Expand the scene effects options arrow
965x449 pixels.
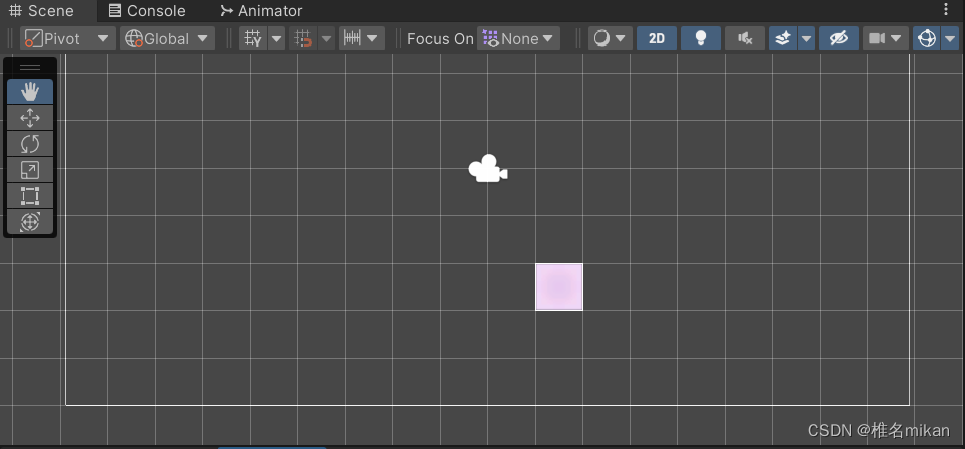[x=807, y=38]
